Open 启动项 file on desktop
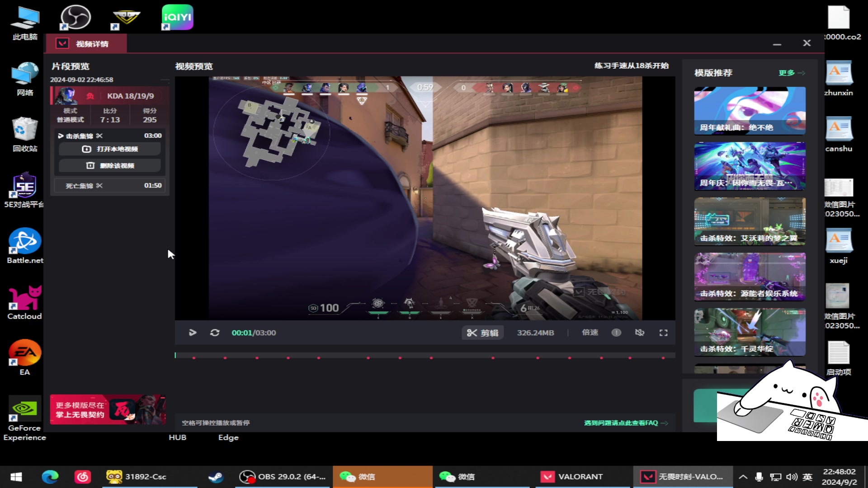 839,358
